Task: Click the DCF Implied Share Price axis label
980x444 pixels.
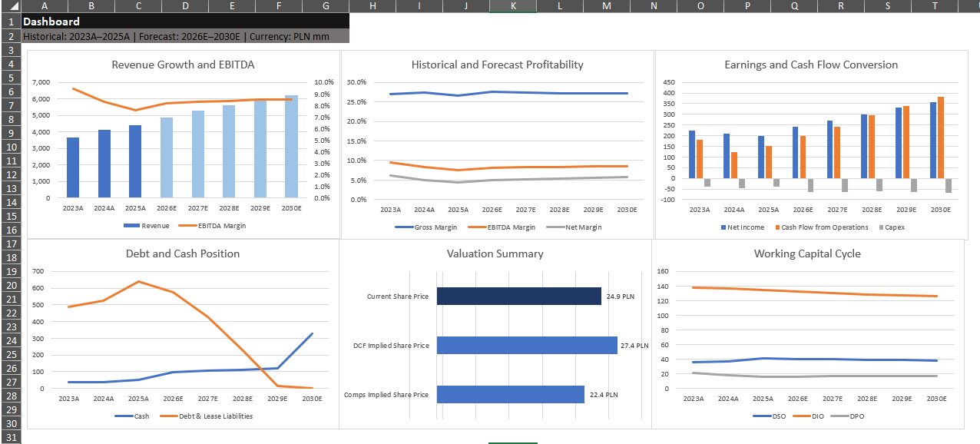Action: 391,346
